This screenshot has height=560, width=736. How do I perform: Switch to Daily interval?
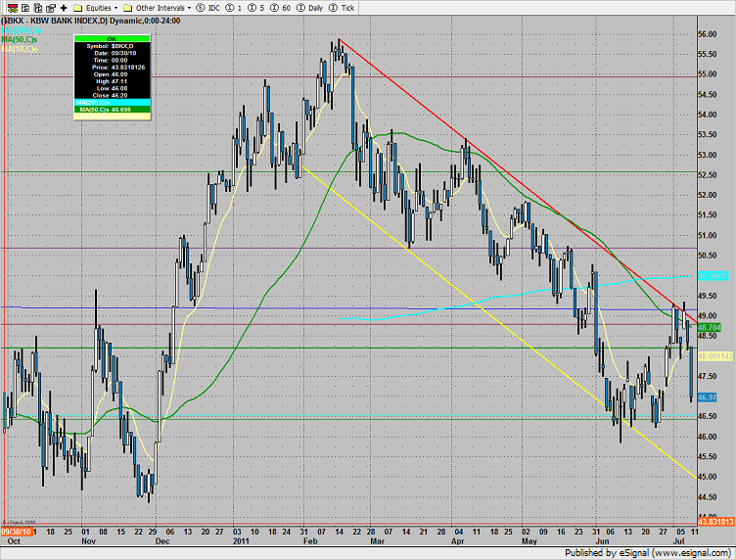coord(315,8)
